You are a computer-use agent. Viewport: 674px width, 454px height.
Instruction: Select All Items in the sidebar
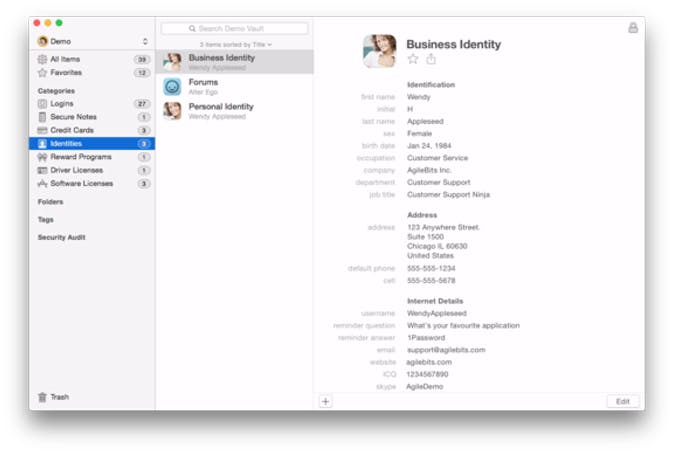pos(92,59)
